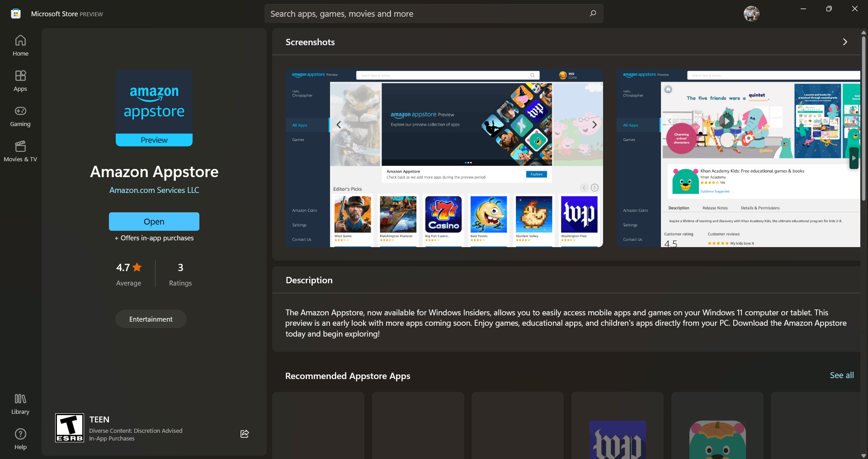Click the Open button to launch Amazon Appstore

pyautogui.click(x=154, y=221)
